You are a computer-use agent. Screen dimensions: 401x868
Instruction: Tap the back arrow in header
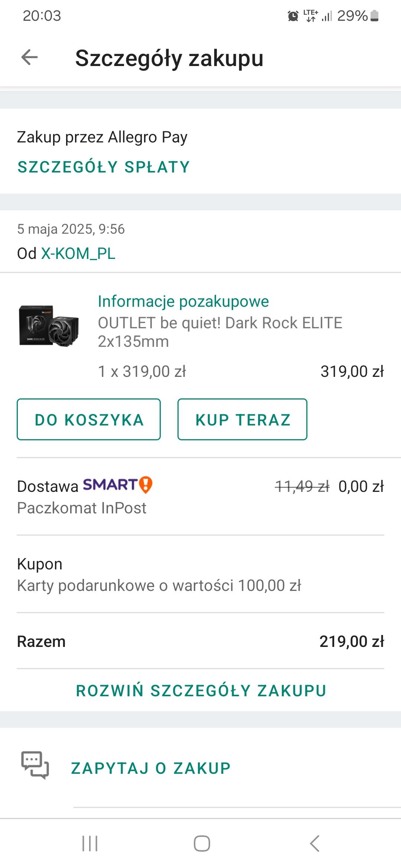[30, 57]
